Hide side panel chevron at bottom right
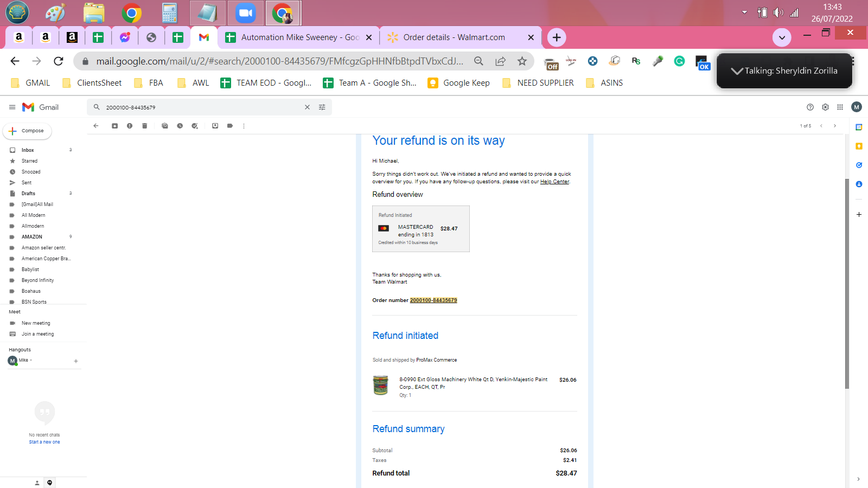The width and height of the screenshot is (868, 488). [x=858, y=479]
